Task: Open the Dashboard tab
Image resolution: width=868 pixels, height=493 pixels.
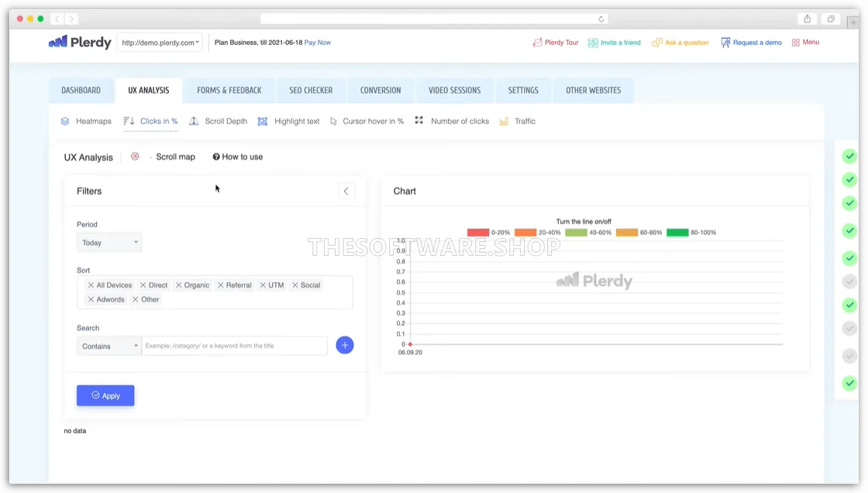Action: point(81,90)
